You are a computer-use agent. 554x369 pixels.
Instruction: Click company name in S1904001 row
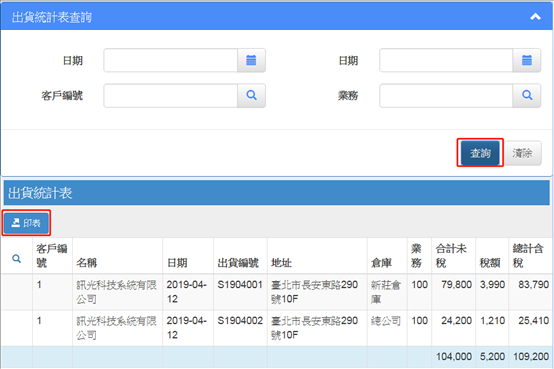(x=116, y=292)
